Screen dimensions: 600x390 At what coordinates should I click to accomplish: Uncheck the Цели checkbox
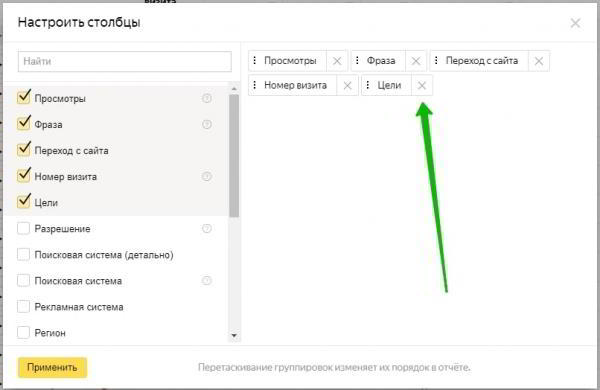pos(23,201)
